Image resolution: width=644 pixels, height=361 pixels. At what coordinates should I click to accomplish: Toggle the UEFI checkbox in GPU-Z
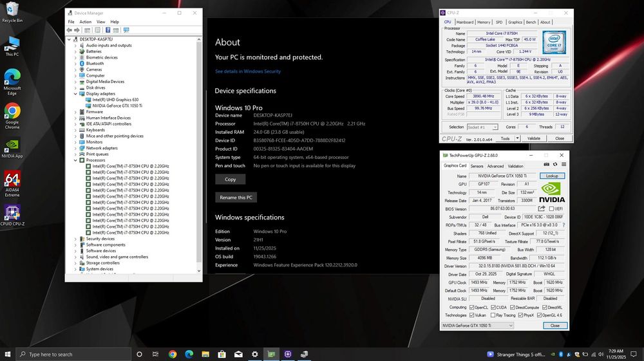point(552,208)
